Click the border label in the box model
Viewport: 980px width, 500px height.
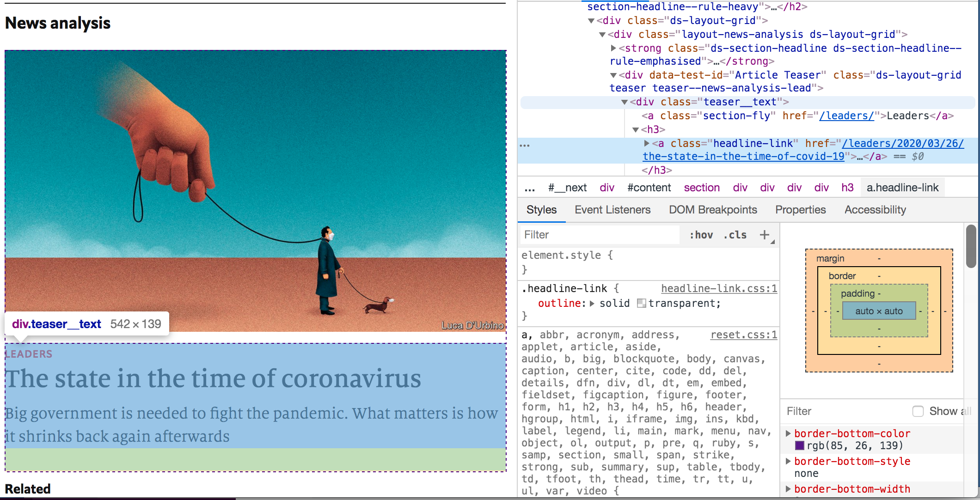(842, 276)
